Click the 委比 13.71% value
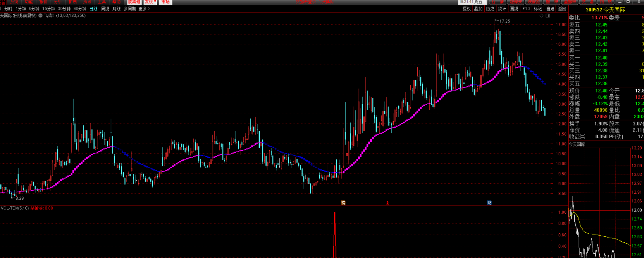 coord(600,18)
